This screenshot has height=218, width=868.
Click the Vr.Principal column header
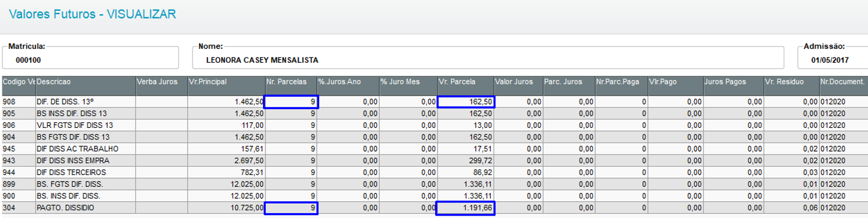[226, 85]
